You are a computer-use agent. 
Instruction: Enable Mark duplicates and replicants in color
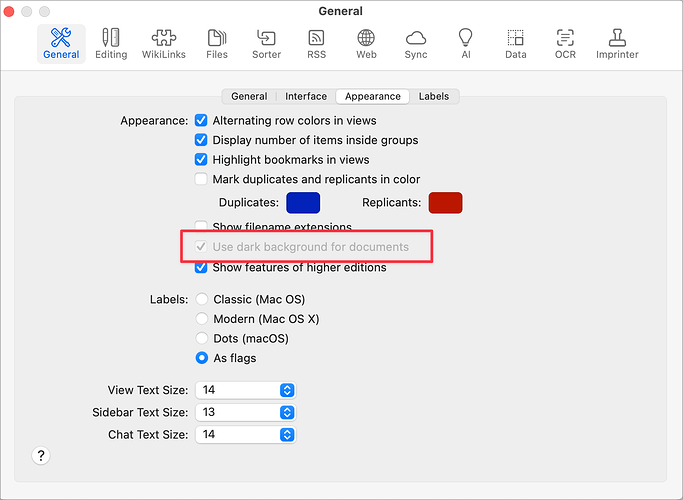pyautogui.click(x=201, y=180)
